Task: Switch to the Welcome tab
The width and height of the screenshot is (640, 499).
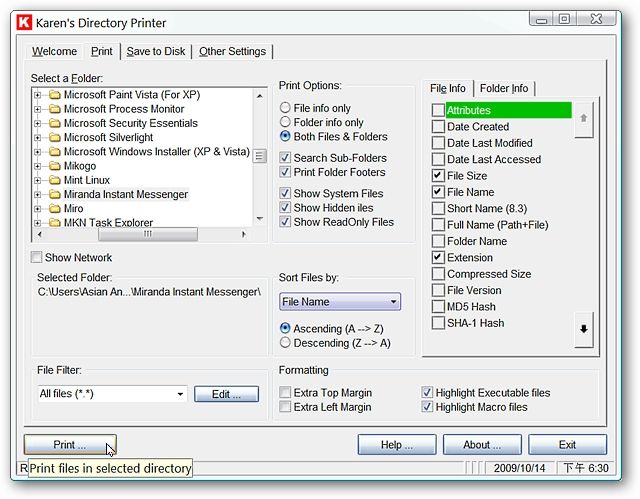Action: pos(54,51)
